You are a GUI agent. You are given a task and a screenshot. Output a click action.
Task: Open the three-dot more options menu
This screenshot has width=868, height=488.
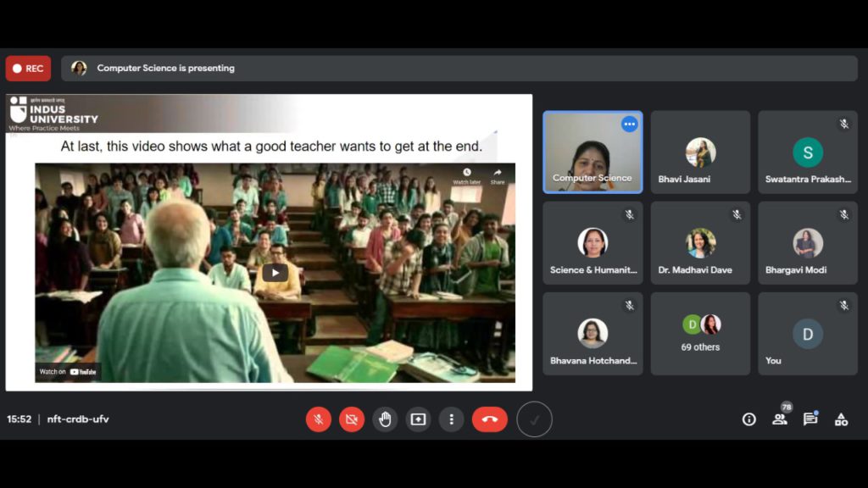pyautogui.click(x=451, y=419)
